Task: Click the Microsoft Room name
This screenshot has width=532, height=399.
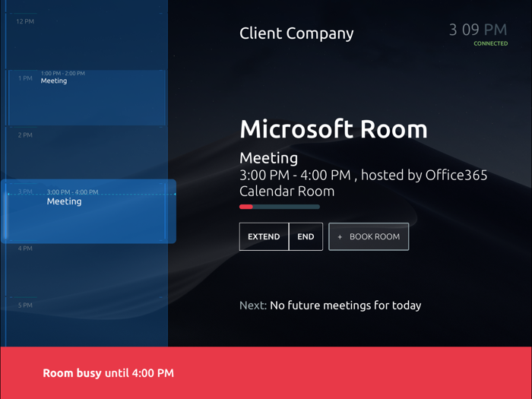Action: pyautogui.click(x=334, y=129)
